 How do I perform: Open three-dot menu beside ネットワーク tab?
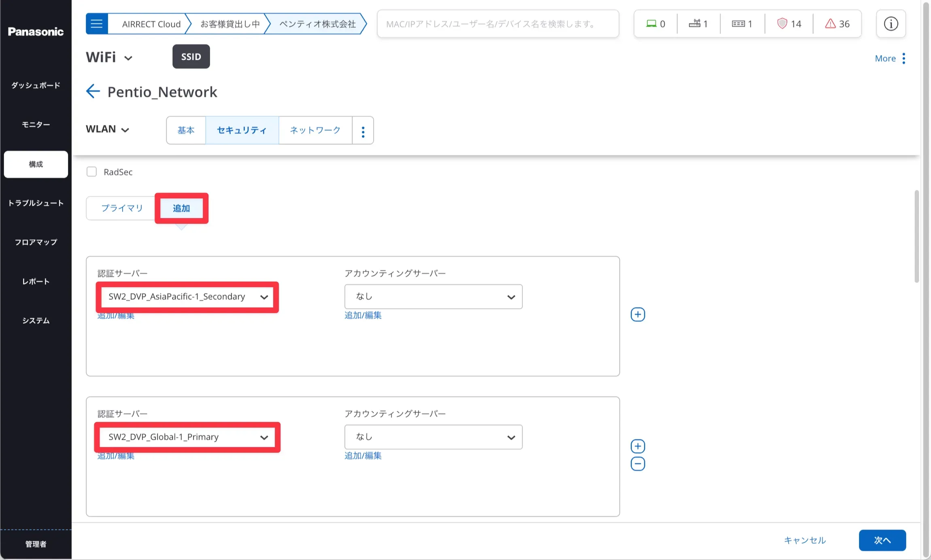[x=363, y=131]
